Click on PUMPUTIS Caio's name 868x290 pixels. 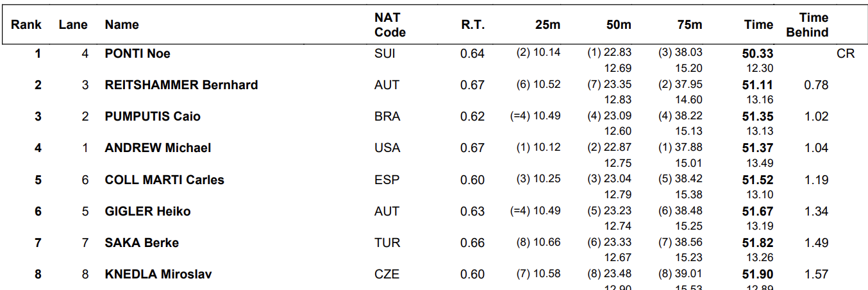[x=153, y=117]
